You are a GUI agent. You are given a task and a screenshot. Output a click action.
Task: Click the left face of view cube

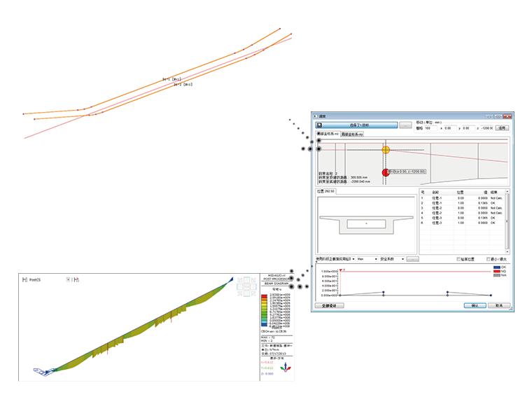[x=240, y=286]
